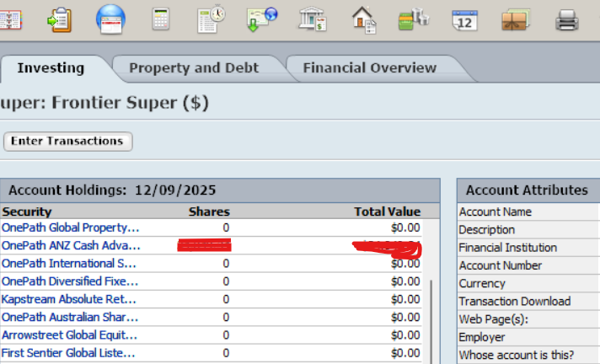This screenshot has height=364, width=600.
Task: Open the bank building accounts icon
Action: (313, 19)
